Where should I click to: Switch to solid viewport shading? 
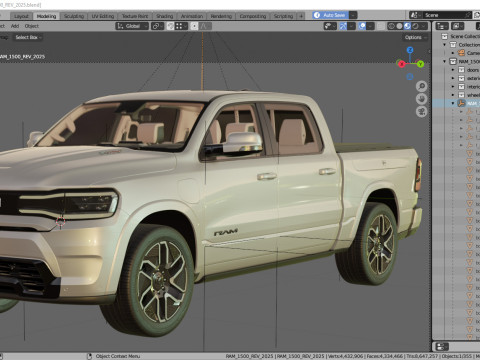[399, 26]
